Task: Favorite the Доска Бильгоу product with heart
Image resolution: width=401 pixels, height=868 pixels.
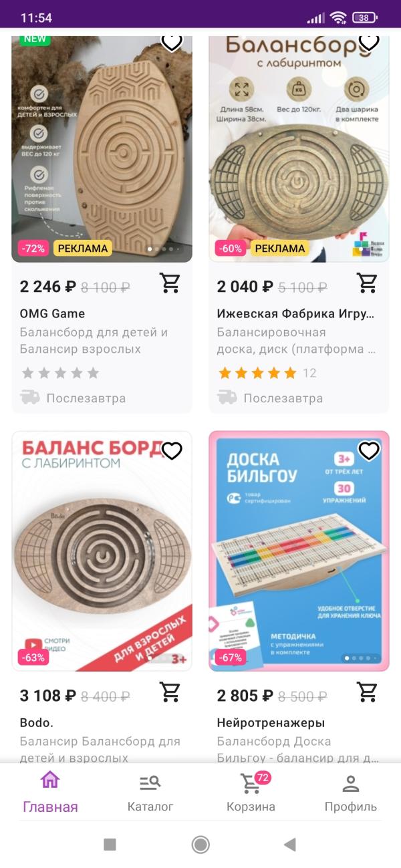Action: click(x=369, y=451)
